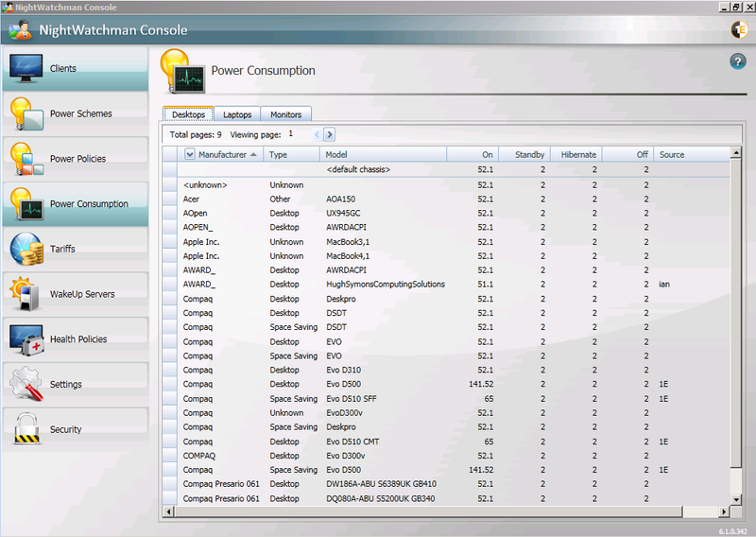Select the WakeUp Servers icon

(x=26, y=294)
